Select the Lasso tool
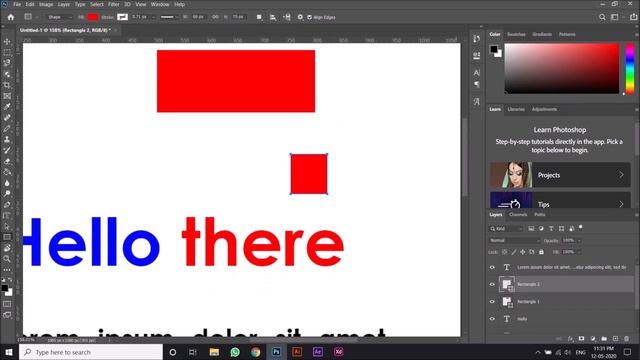640x360 pixels. point(7,63)
